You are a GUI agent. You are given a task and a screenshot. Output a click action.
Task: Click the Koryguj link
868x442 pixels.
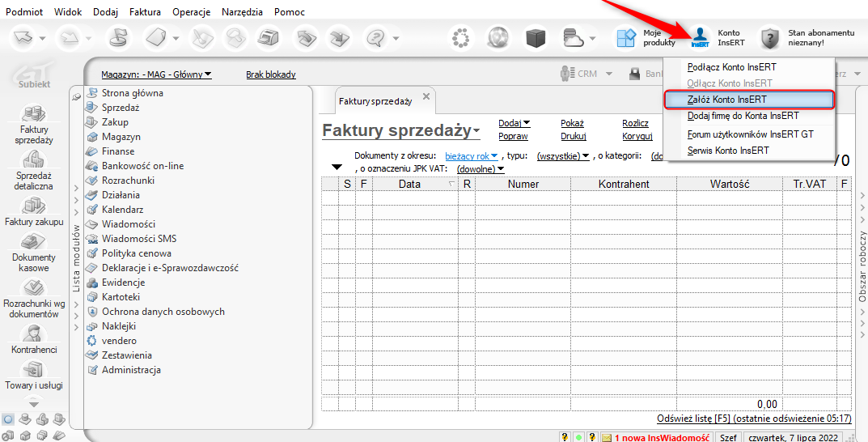coord(637,136)
